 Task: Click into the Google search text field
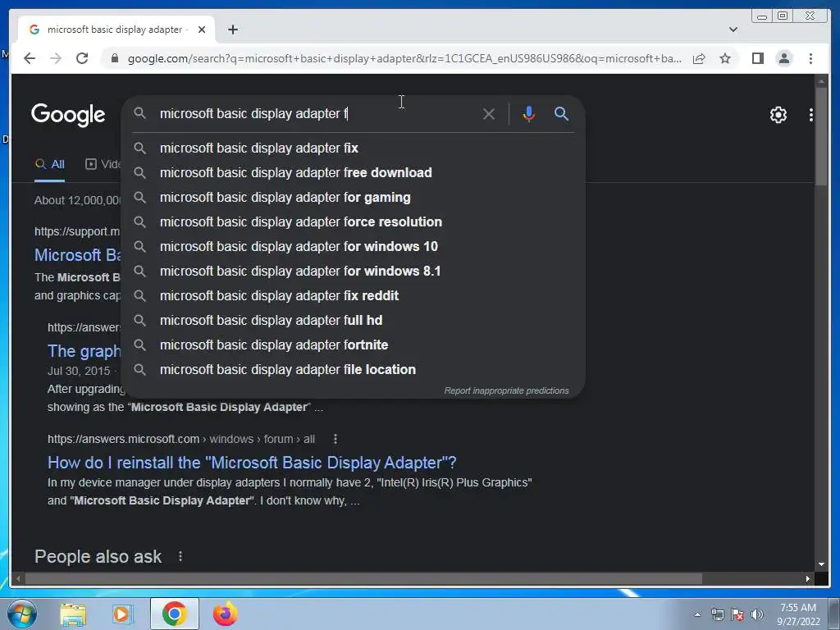tap(316, 113)
